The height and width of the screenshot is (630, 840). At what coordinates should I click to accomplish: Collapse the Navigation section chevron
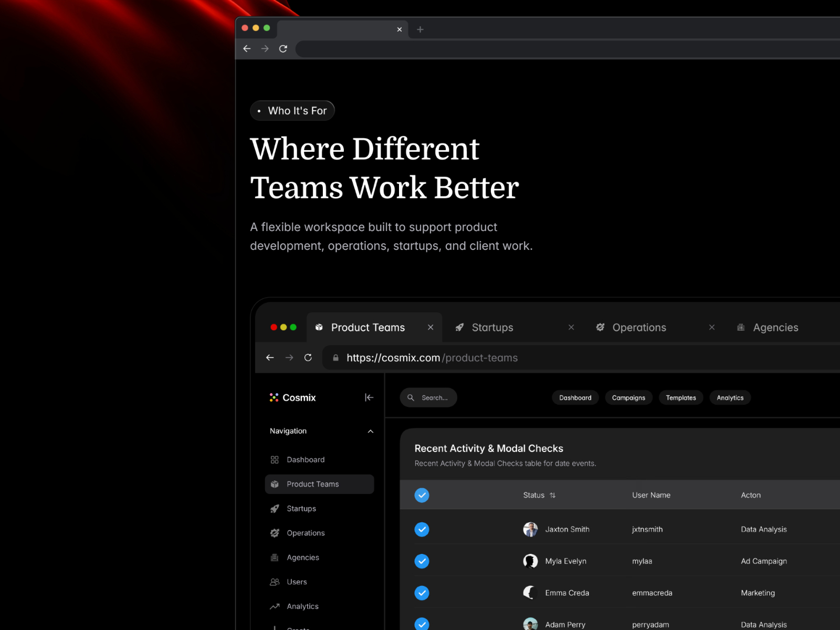click(371, 431)
